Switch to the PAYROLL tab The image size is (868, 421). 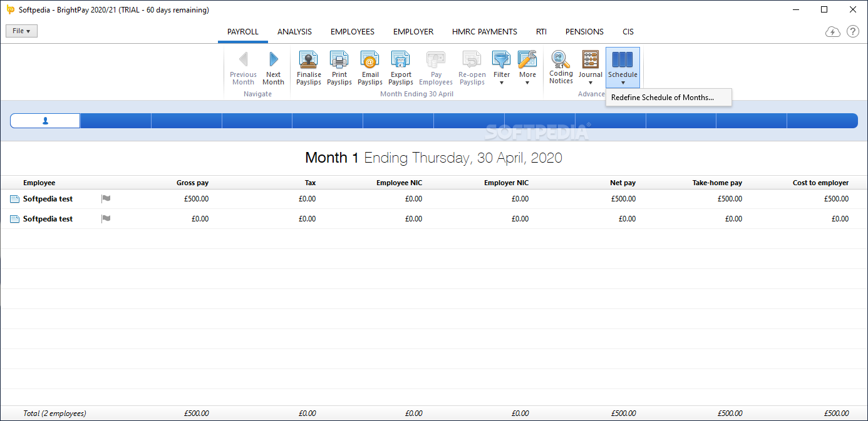(243, 32)
